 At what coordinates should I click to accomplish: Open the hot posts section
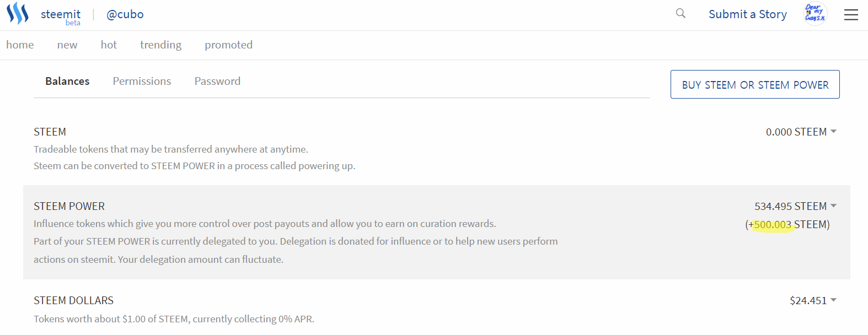[109, 45]
